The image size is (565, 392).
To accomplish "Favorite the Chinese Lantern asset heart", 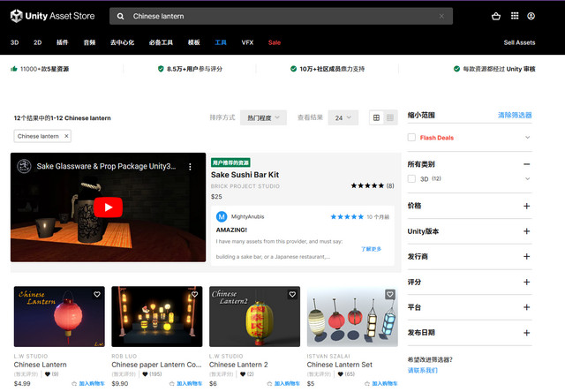I will point(97,294).
